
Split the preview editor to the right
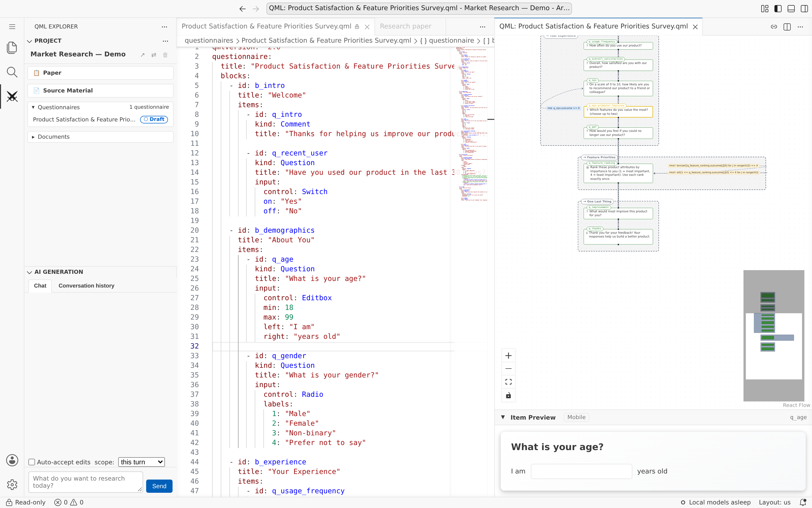pos(787,26)
